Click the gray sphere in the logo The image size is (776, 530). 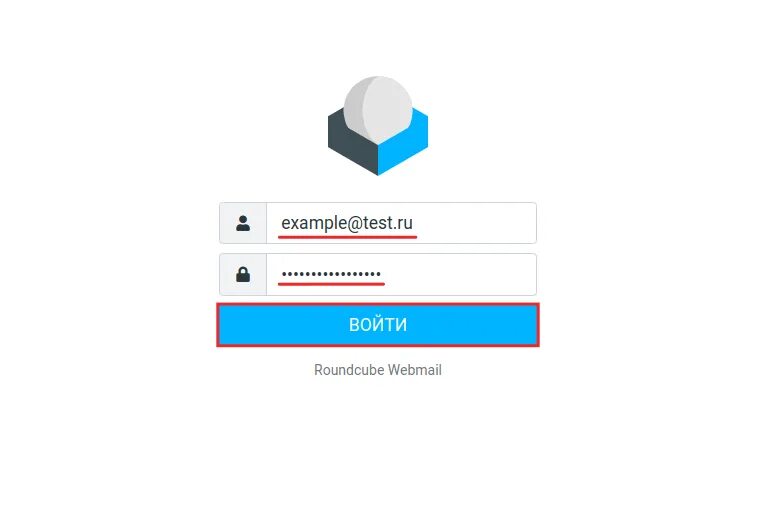coord(378,110)
